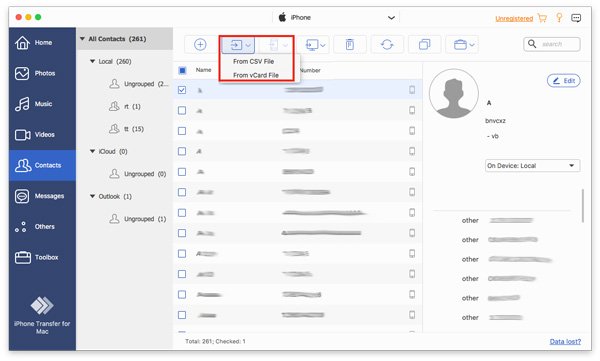This screenshot has height=361, width=600.
Task: Go to Home in the sidebar
Action: (42, 42)
